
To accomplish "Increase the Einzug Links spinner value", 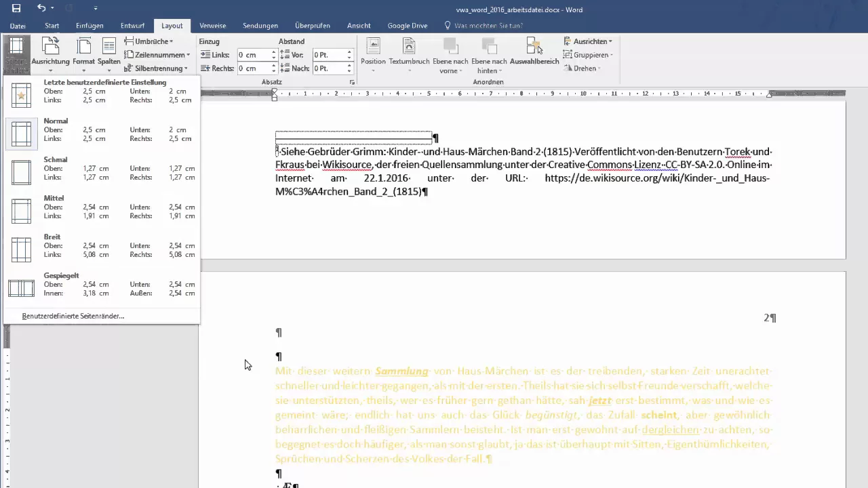I will [x=274, y=52].
